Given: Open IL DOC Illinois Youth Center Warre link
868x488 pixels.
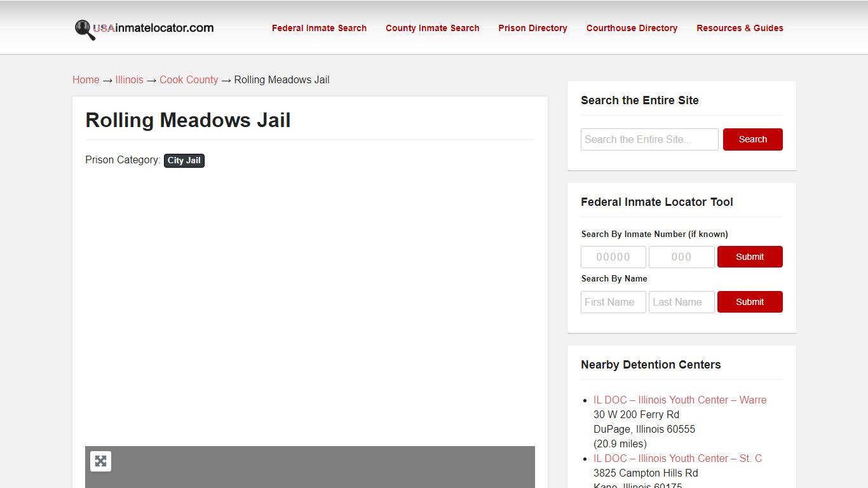Looking at the screenshot, I should click(x=680, y=400).
